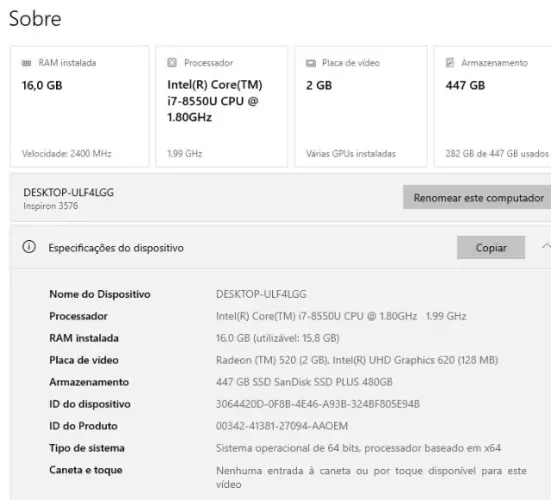Click the Placa de vídeo label in specifications list

point(84,360)
